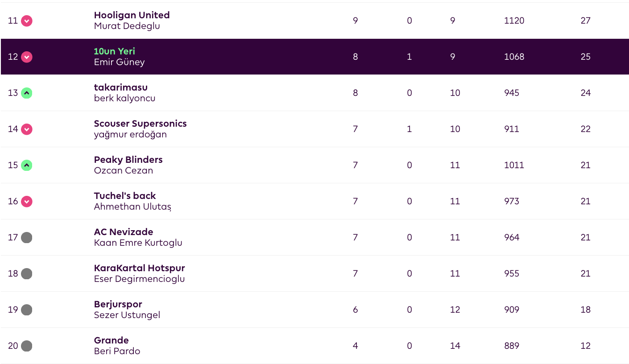Image resolution: width=629 pixels, height=364 pixels.
Task: Open the AC Nevizade team link
Action: (x=124, y=232)
